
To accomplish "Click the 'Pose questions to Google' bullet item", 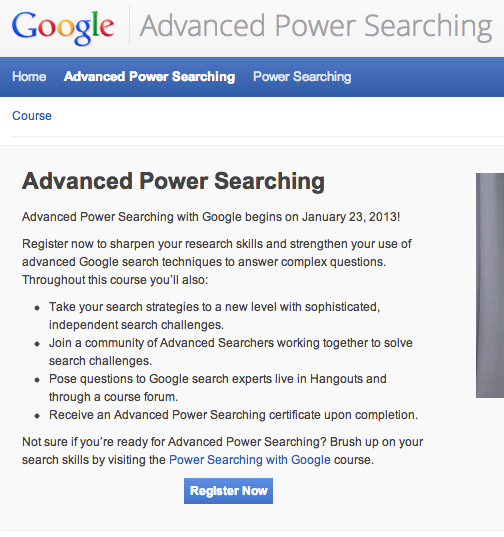I will [x=218, y=388].
